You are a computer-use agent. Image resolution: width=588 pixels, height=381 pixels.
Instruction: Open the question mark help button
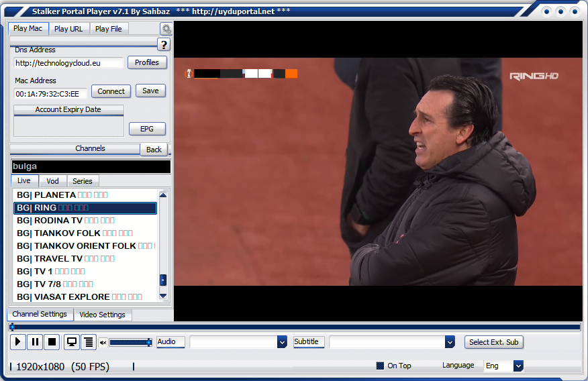tap(164, 44)
